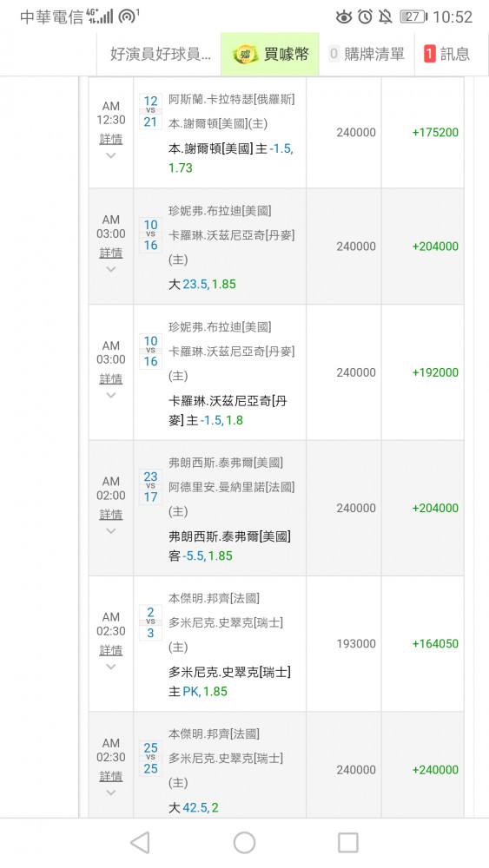The width and height of the screenshot is (489, 868).
Task: Tap the +240000 profit value
Action: click(x=435, y=769)
